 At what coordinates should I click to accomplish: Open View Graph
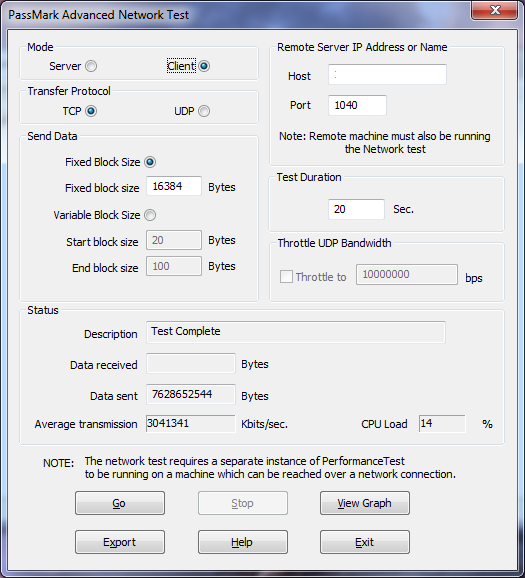pos(365,503)
